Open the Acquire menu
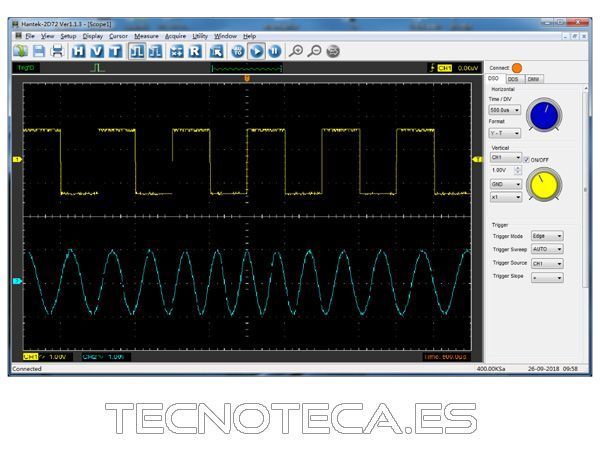 pyautogui.click(x=175, y=36)
